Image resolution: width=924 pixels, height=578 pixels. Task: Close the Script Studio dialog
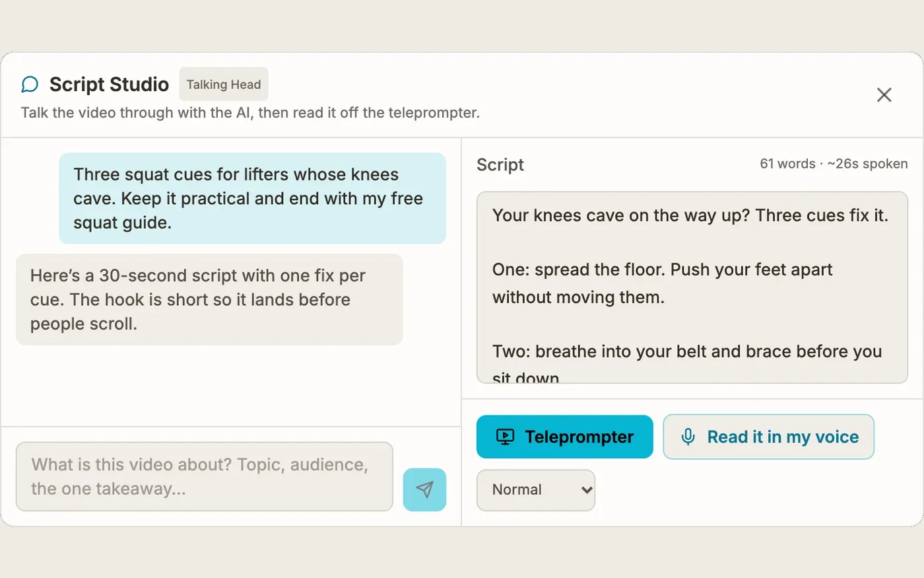[x=884, y=94]
